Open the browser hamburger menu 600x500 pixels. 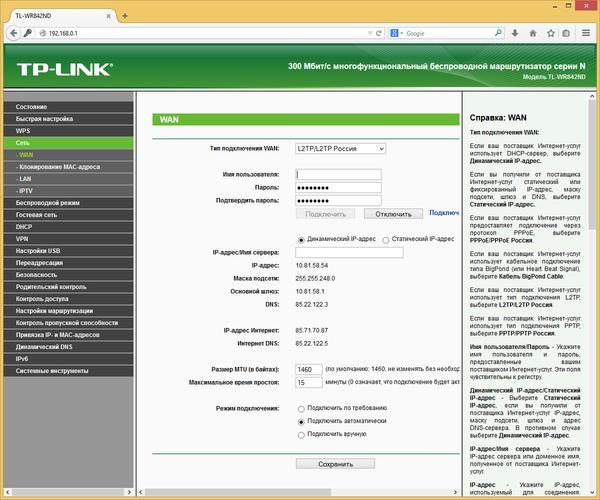coord(586,33)
